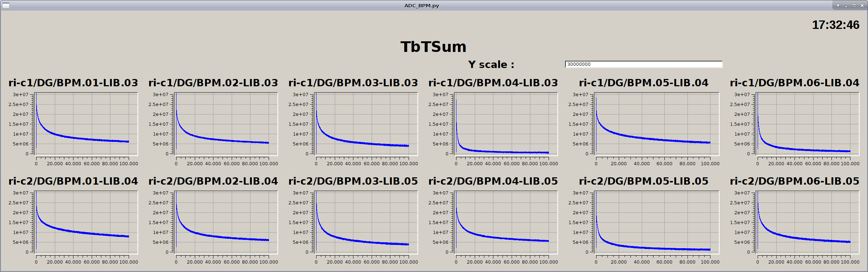The image size is (868, 272).
Task: Select the ri-c2/DG/BPM.04-LIB.05 plot
Action: [506, 222]
